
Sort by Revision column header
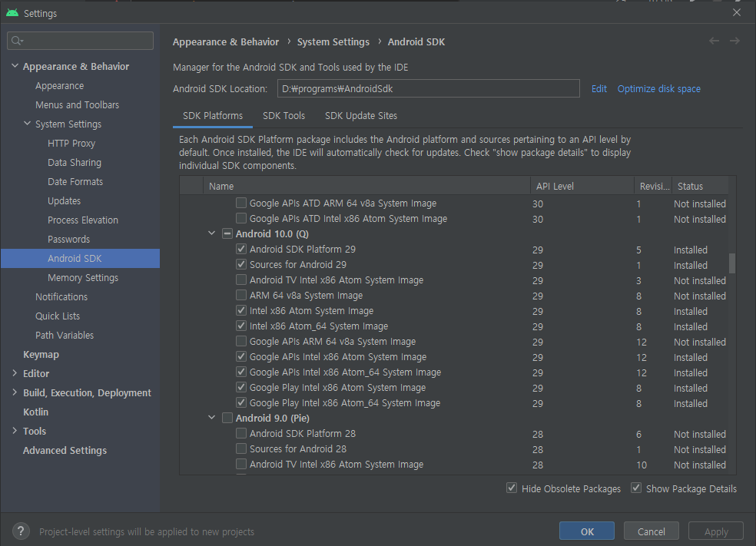click(653, 186)
